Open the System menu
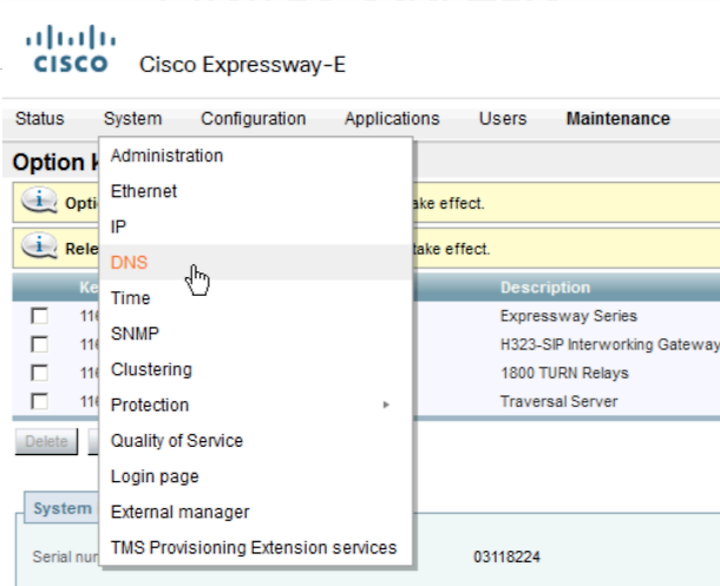 click(x=133, y=118)
